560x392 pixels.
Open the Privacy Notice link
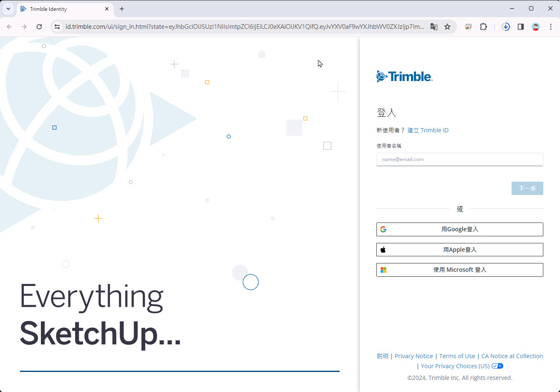click(x=414, y=356)
